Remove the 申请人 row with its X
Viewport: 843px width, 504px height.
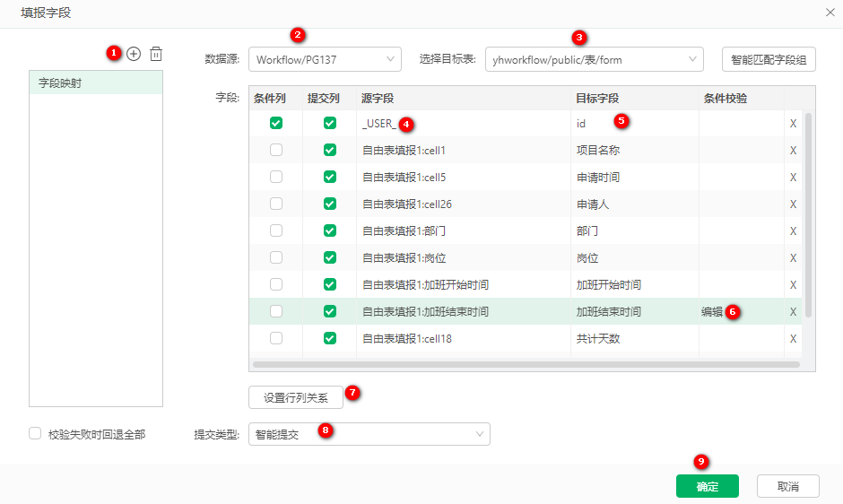click(793, 204)
